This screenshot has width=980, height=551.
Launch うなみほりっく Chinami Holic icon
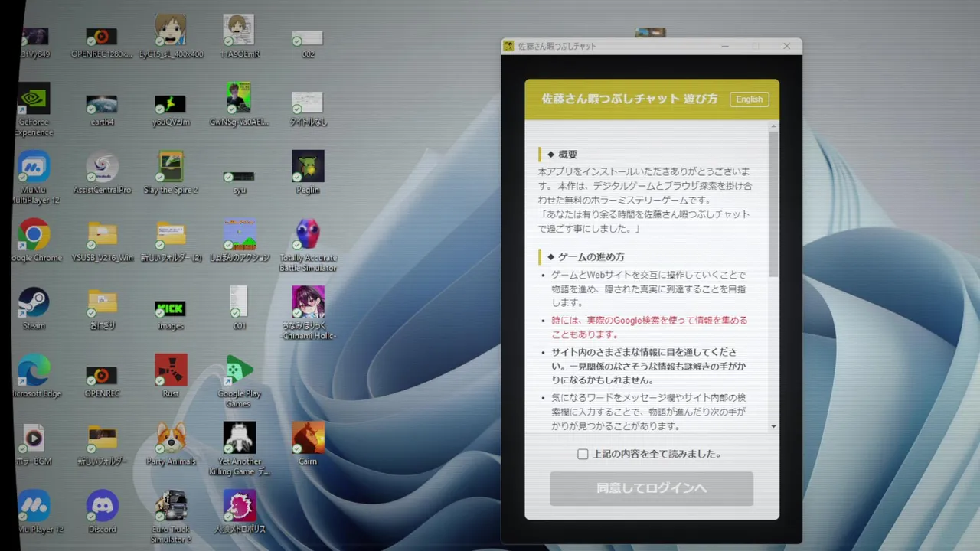[308, 302]
